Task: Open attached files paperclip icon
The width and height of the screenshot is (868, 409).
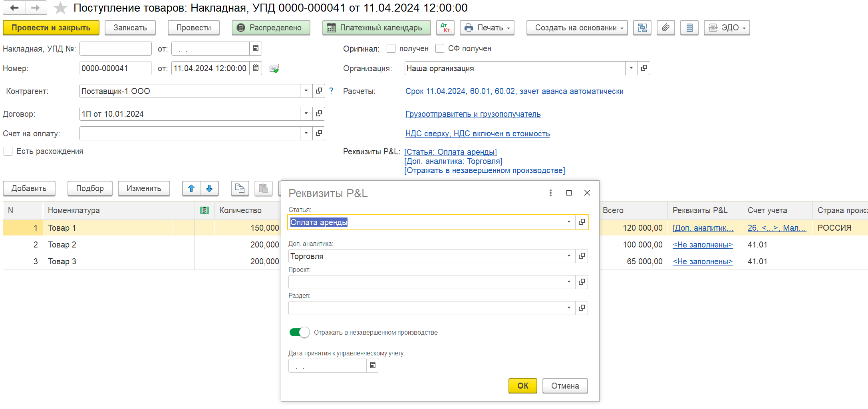Action: [x=665, y=28]
